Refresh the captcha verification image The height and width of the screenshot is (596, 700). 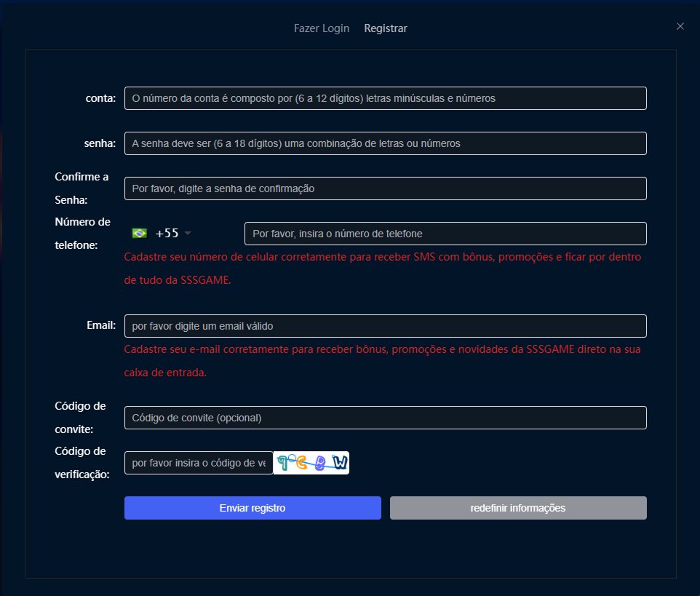311,463
